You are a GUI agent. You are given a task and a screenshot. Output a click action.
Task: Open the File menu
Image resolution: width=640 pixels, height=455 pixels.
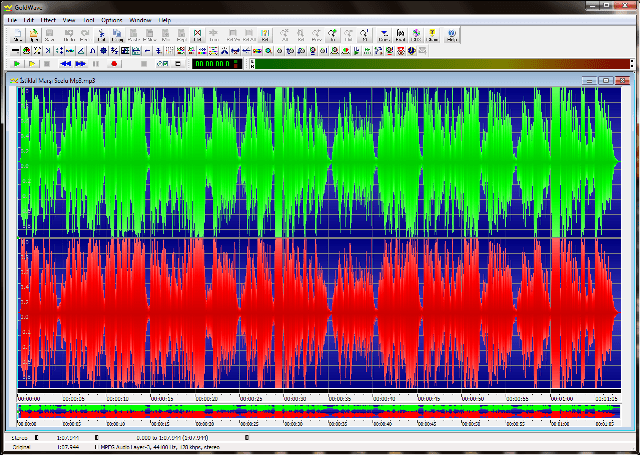[11, 20]
